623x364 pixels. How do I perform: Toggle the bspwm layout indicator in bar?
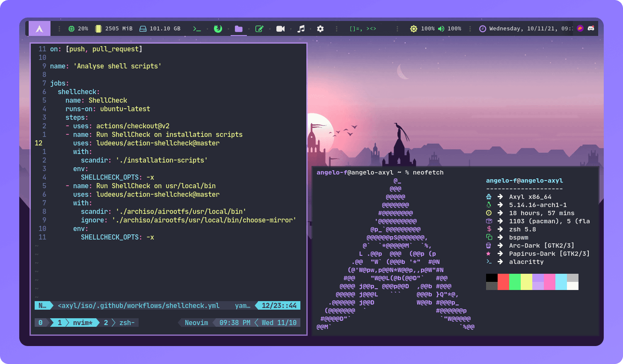point(362,29)
